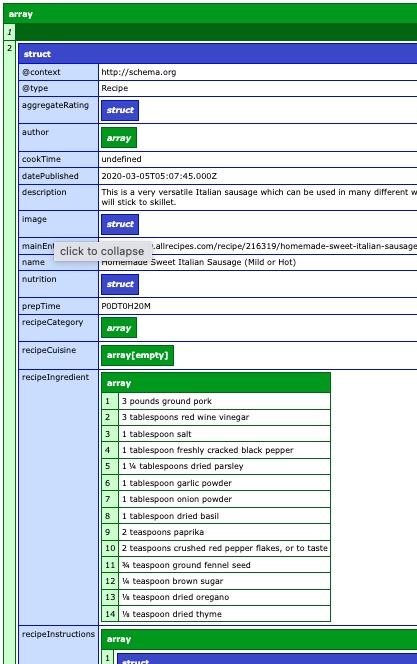Expand the image struct
The image size is (417, 664).
(x=120, y=224)
